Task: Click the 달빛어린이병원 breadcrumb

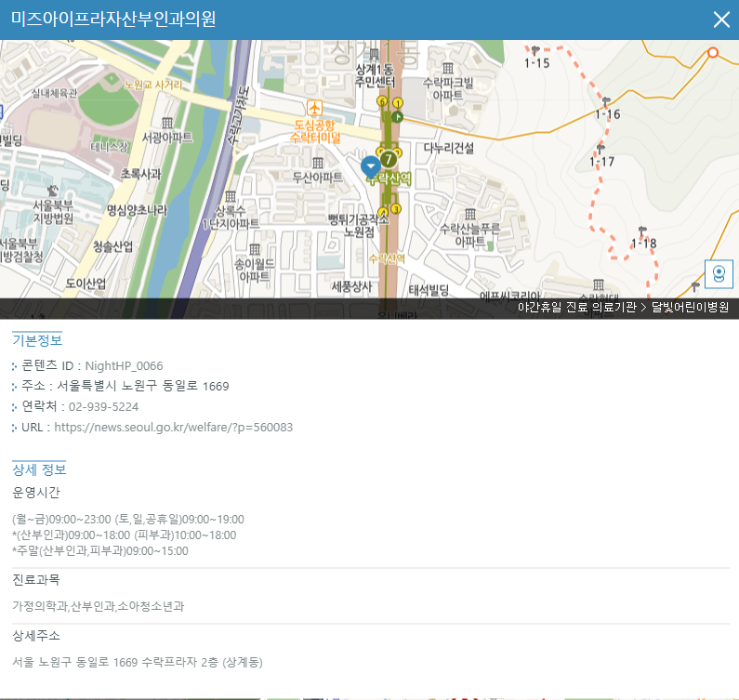Action: click(690, 308)
